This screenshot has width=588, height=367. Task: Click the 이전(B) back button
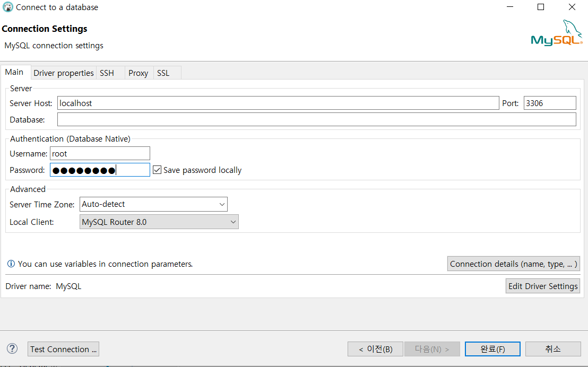tap(375, 349)
